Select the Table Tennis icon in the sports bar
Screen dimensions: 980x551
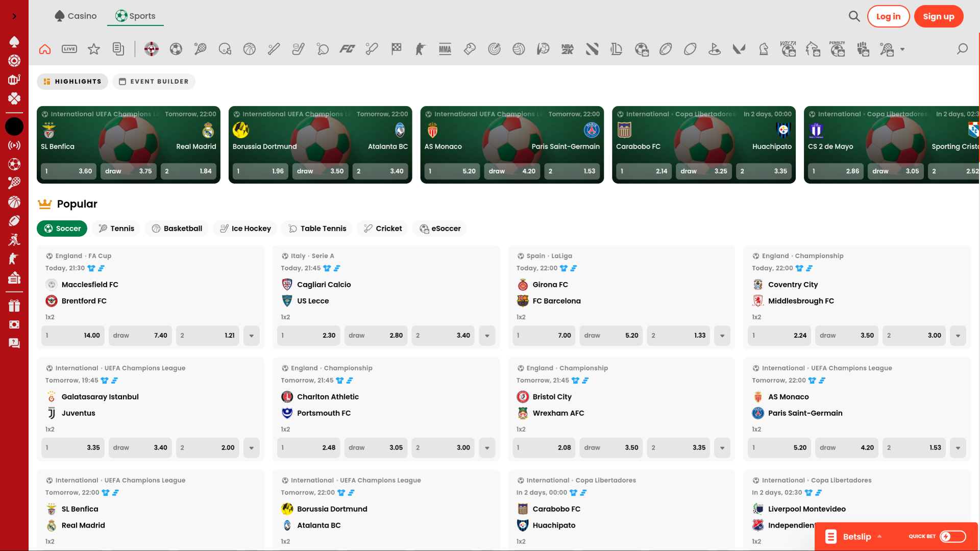[323, 49]
